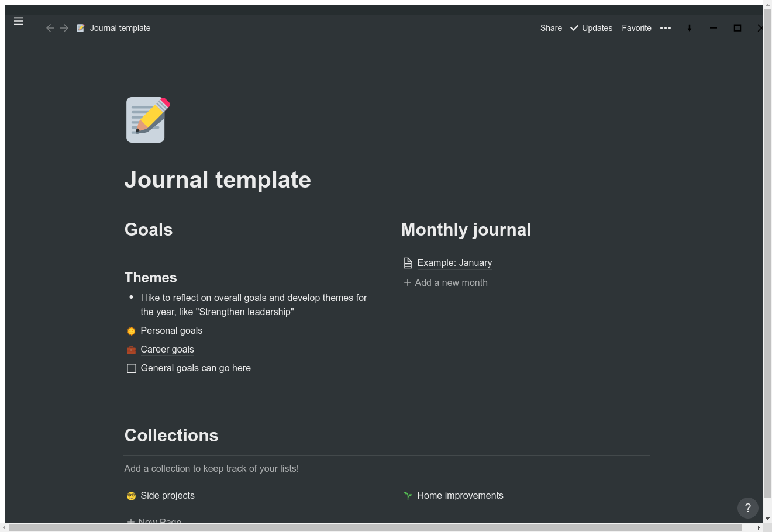Open the Example: January page
Viewport: 772px width, 532px height.
(454, 262)
